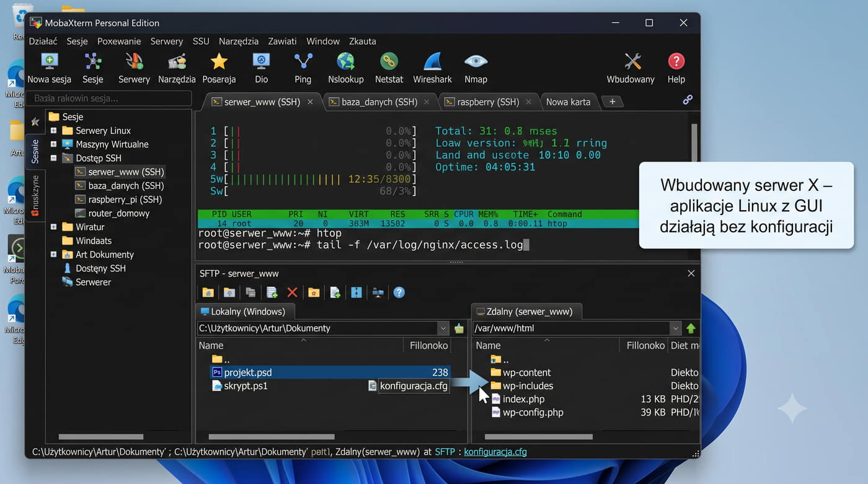Click the link icon beside the tabs
868x484 pixels.
[688, 100]
